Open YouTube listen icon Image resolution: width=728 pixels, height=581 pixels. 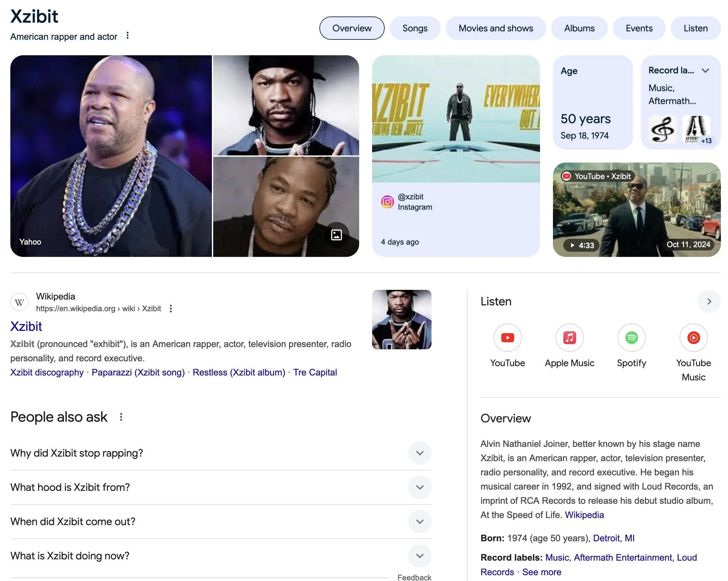click(507, 337)
